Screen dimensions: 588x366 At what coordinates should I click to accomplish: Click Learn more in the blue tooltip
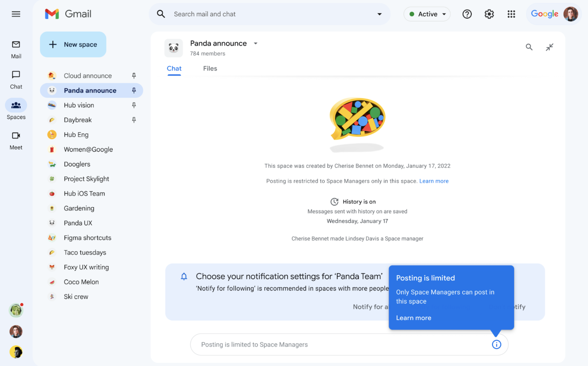pyautogui.click(x=413, y=318)
